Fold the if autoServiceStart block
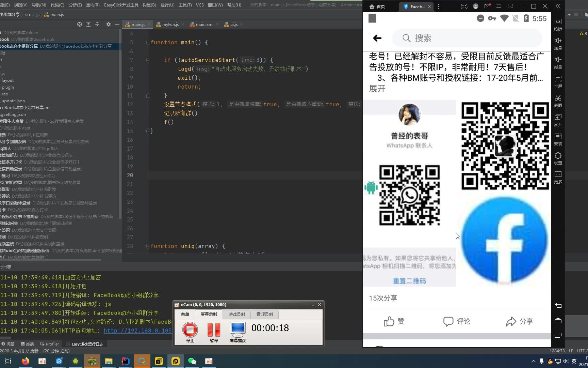The height and width of the screenshot is (368, 588). [x=148, y=60]
